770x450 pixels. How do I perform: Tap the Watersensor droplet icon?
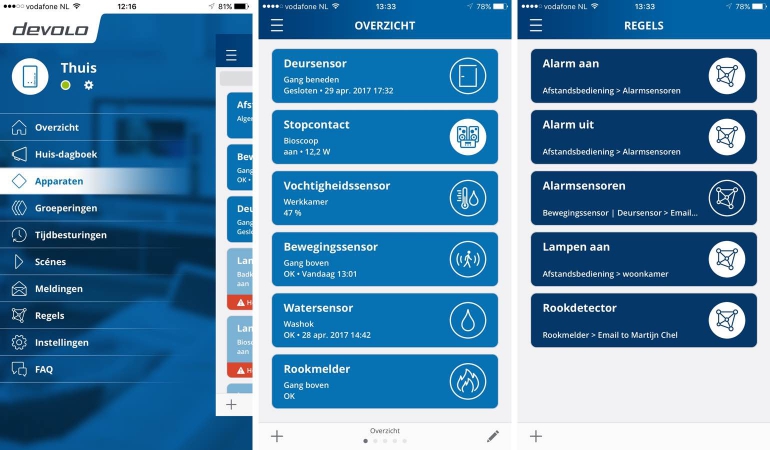[x=467, y=320]
